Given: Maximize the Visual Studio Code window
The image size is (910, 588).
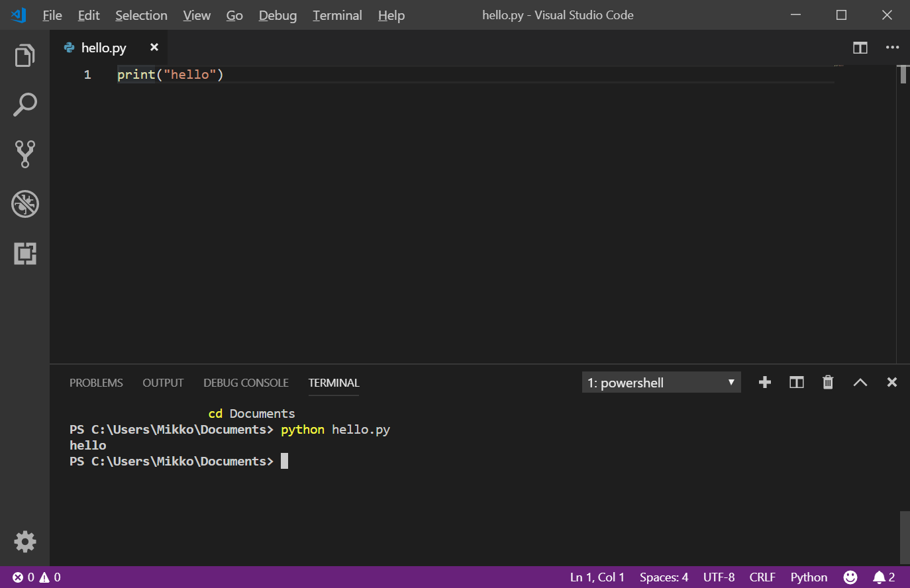Looking at the screenshot, I should 841,15.
